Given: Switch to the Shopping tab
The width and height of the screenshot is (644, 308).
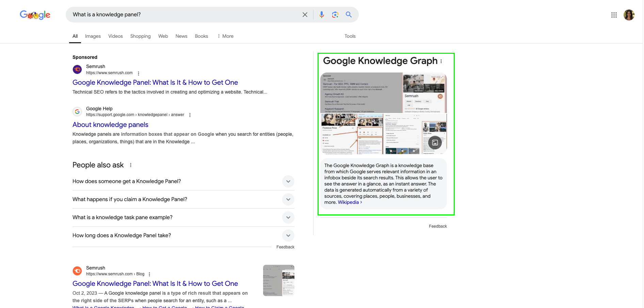Looking at the screenshot, I should (x=140, y=36).
